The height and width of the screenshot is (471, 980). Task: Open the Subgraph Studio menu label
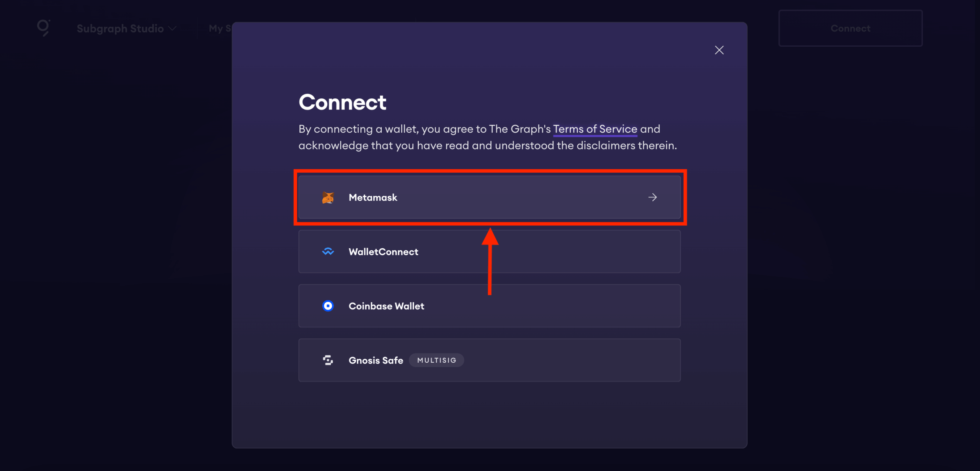point(120,29)
